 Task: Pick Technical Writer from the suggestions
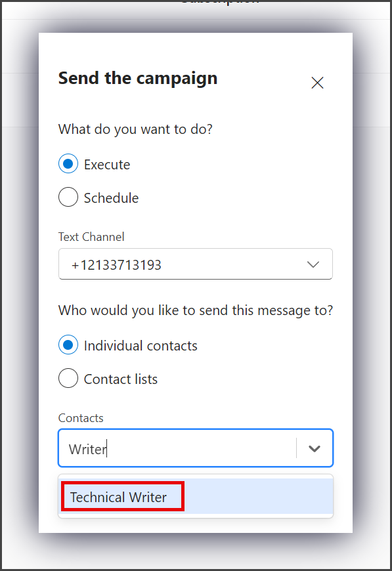196,497
